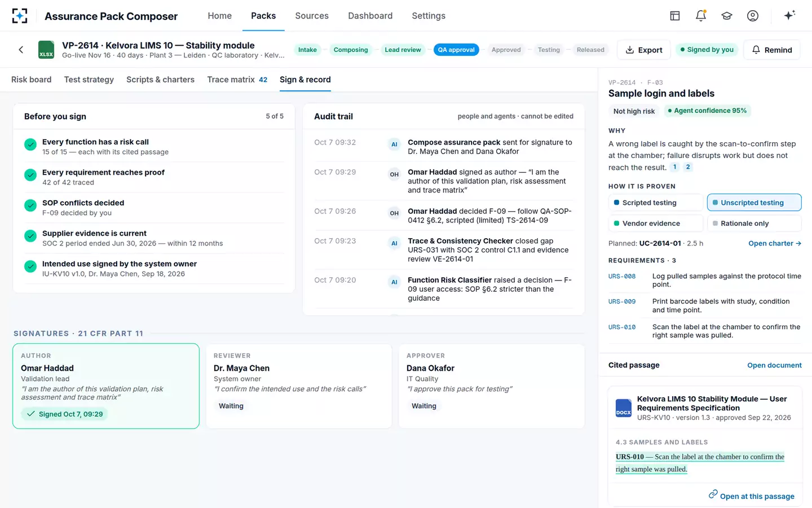Click the Open document link

click(774, 365)
